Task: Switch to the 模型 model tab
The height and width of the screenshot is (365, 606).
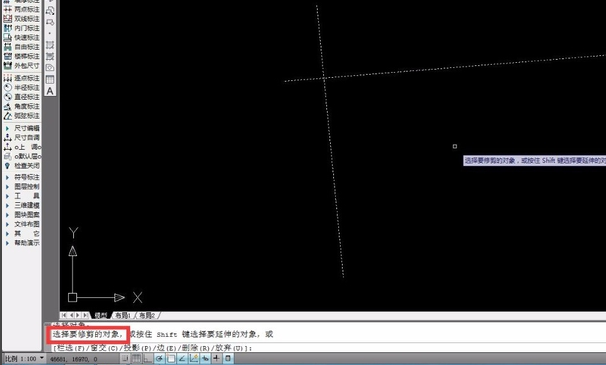Action: (101, 316)
